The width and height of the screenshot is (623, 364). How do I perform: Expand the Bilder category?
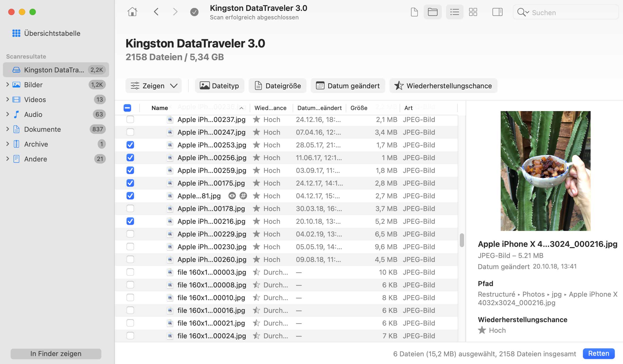7,85
